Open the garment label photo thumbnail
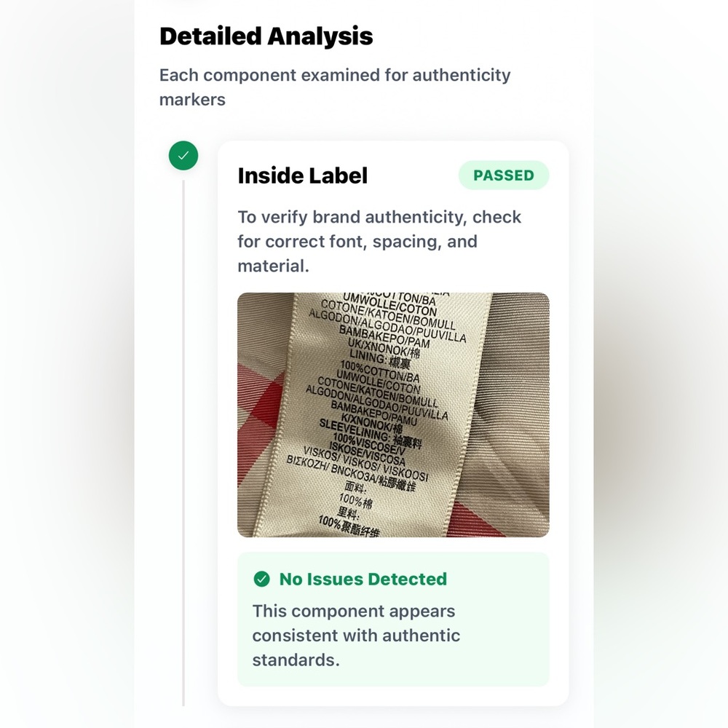 393,415
